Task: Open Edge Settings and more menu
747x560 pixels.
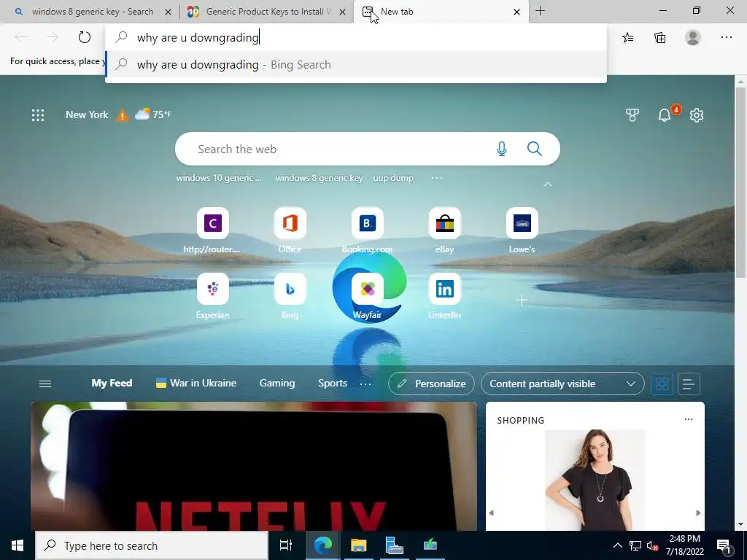Action: point(726,37)
